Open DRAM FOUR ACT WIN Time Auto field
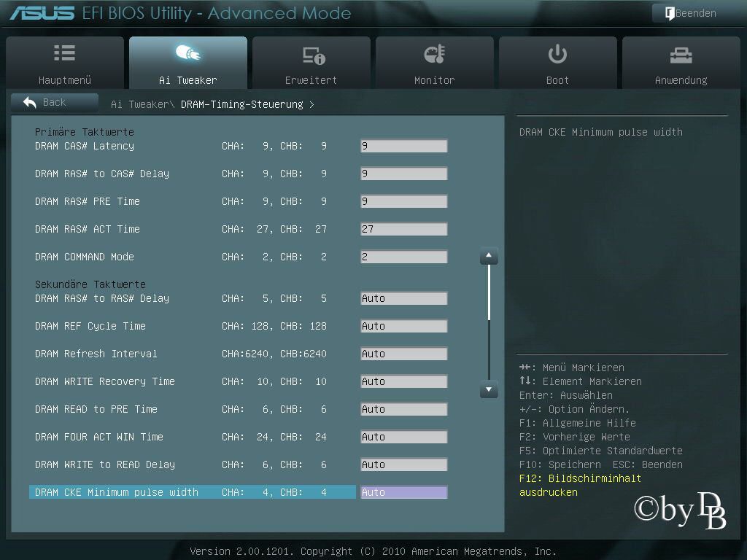Screen dimensions: 747x560 404,437
